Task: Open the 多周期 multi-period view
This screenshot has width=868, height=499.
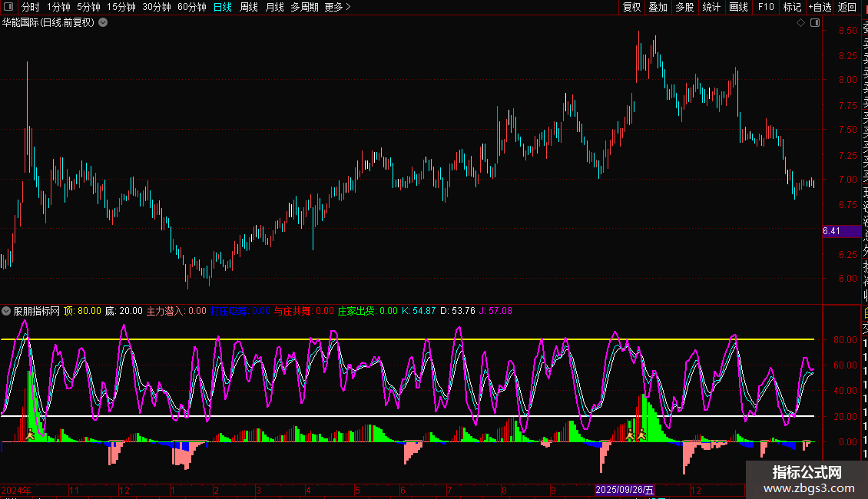Action: (304, 7)
